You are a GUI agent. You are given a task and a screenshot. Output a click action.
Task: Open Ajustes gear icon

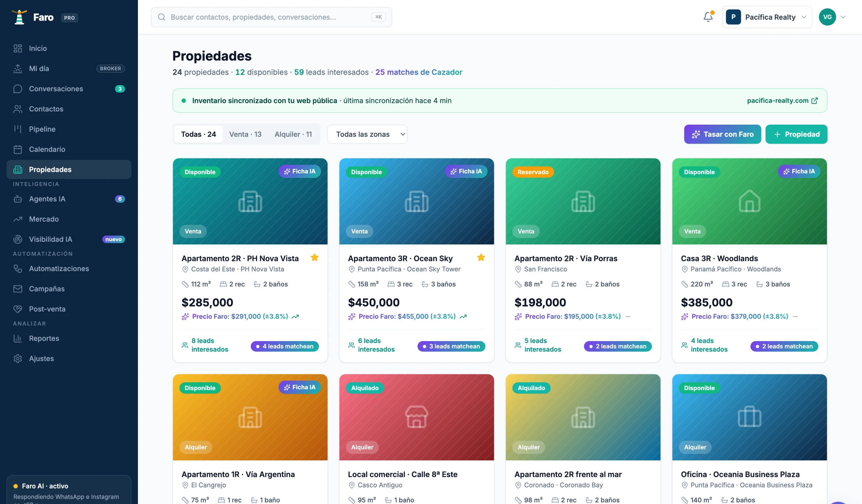coord(18,358)
